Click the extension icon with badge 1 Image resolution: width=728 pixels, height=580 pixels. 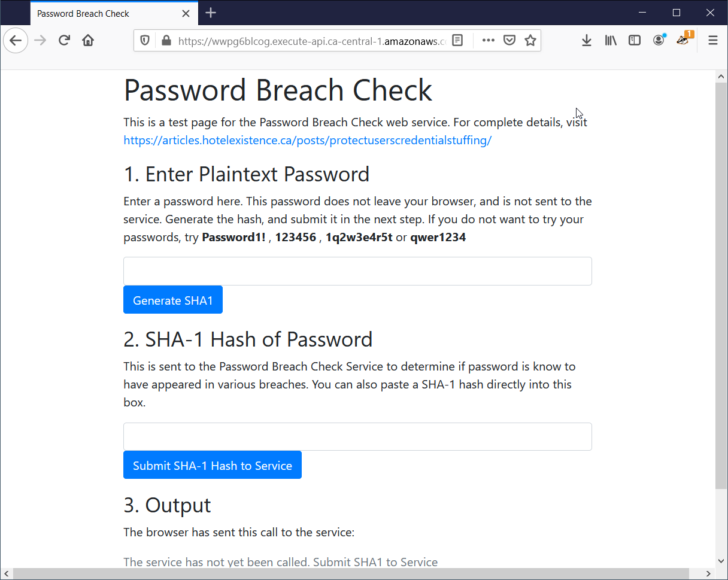coord(683,40)
